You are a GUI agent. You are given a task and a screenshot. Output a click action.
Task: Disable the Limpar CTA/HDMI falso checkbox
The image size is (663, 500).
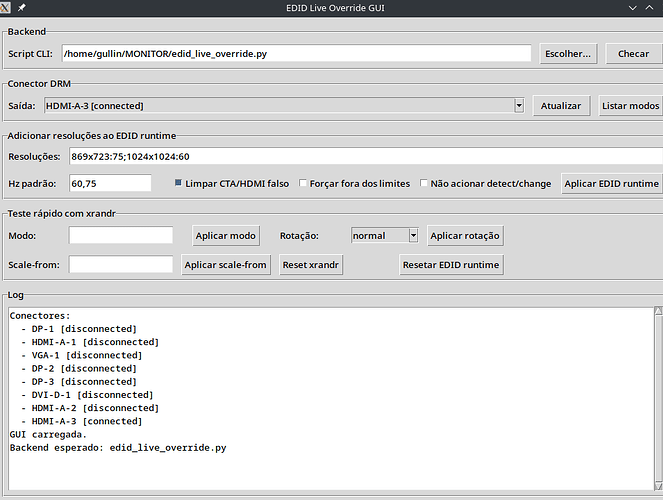(x=178, y=183)
